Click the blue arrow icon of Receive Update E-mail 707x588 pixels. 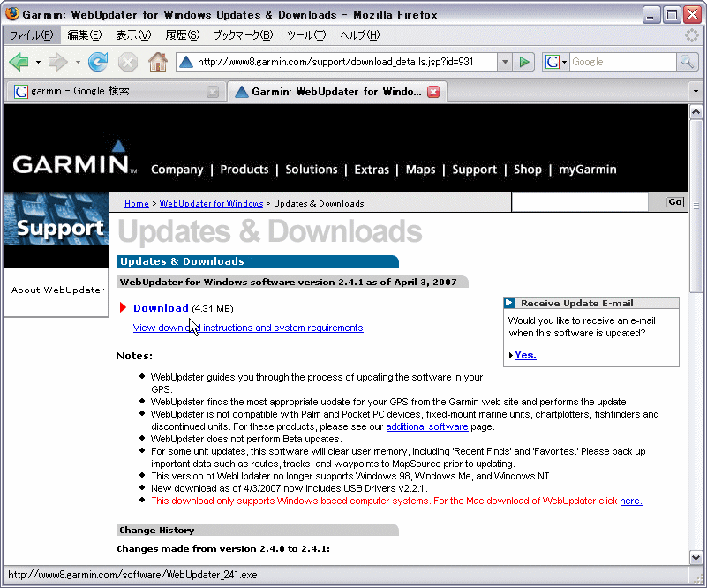(509, 303)
